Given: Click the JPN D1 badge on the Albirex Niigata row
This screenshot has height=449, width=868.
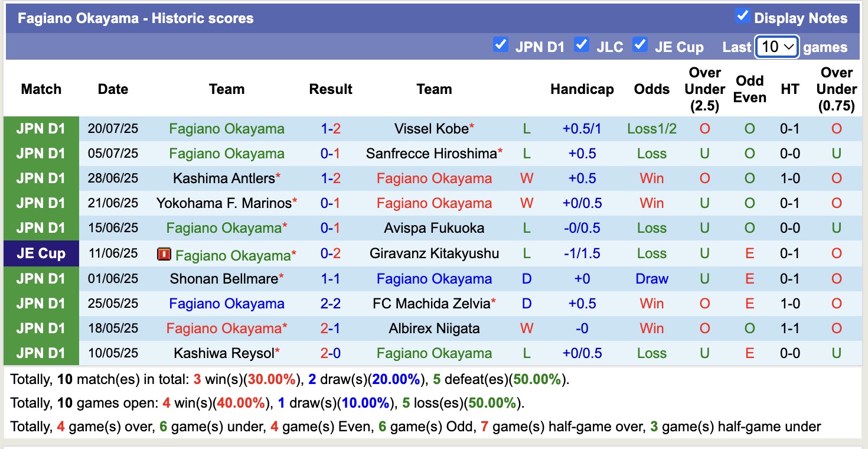Looking at the screenshot, I should pos(41,328).
